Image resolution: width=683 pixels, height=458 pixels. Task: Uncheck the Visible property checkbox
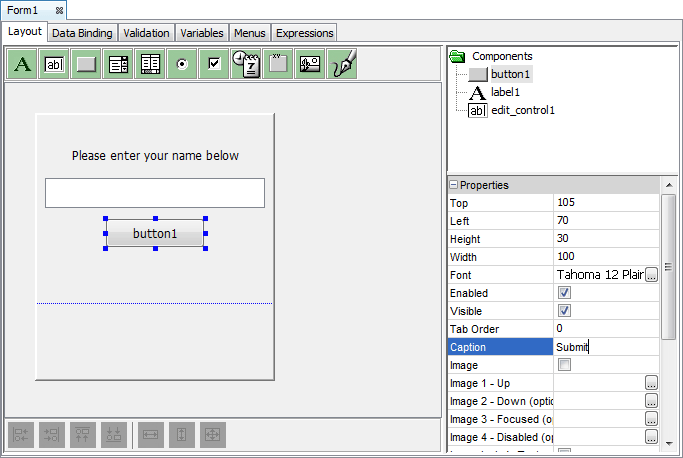click(x=564, y=311)
